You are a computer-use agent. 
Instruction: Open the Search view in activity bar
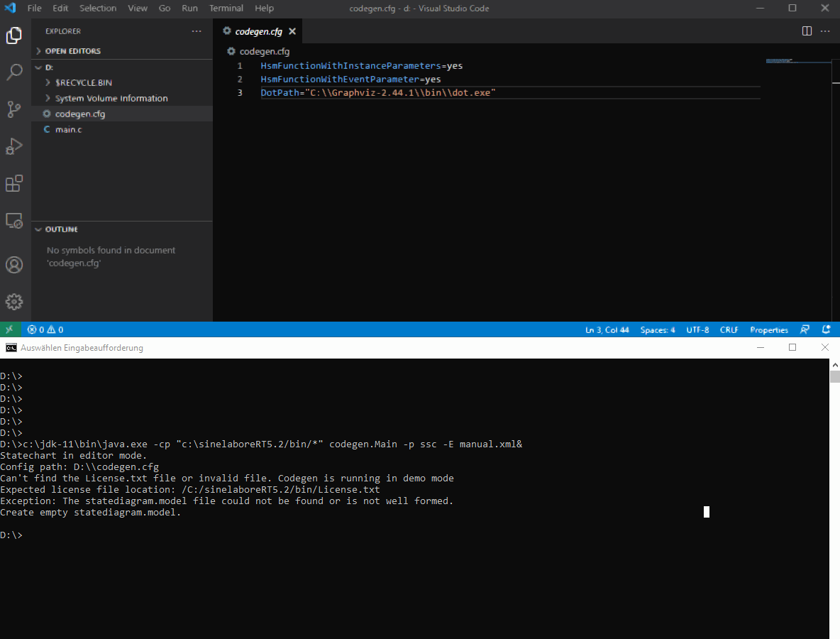coord(14,72)
